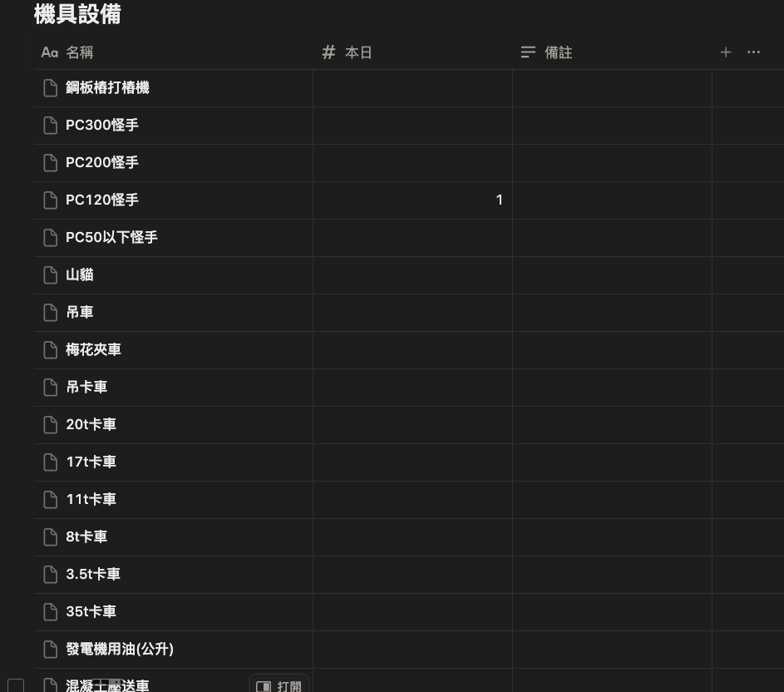Viewport: 784px width, 692px height.
Task: Click the page icon for 20t卡車
Action: 51,425
